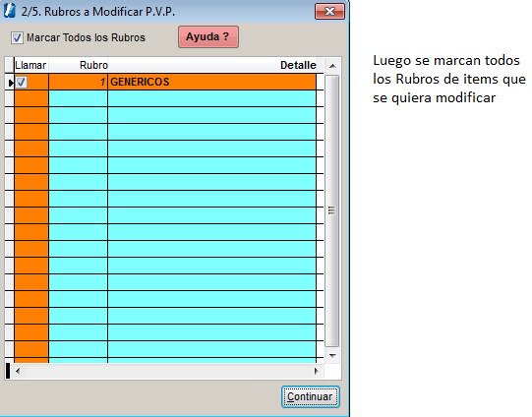Image resolution: width=532 pixels, height=417 pixels.
Task: Click the horizontal scrollbar track
Action: click(x=167, y=371)
